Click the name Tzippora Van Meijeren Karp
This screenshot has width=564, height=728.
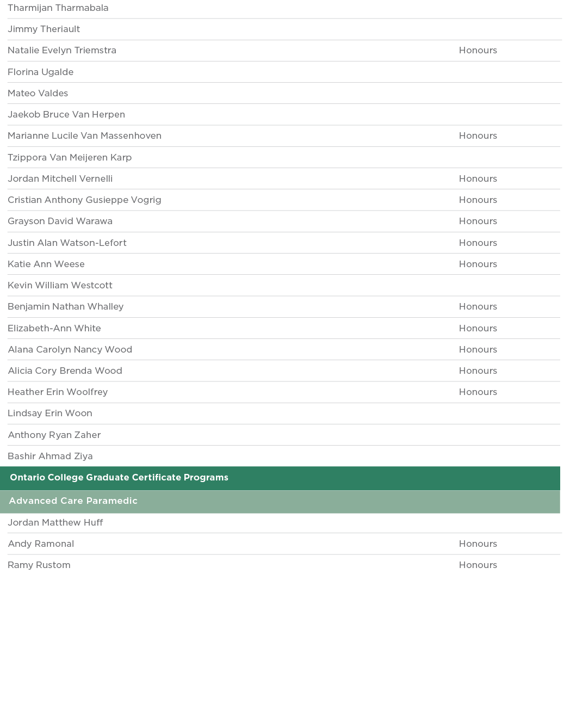[70, 157]
